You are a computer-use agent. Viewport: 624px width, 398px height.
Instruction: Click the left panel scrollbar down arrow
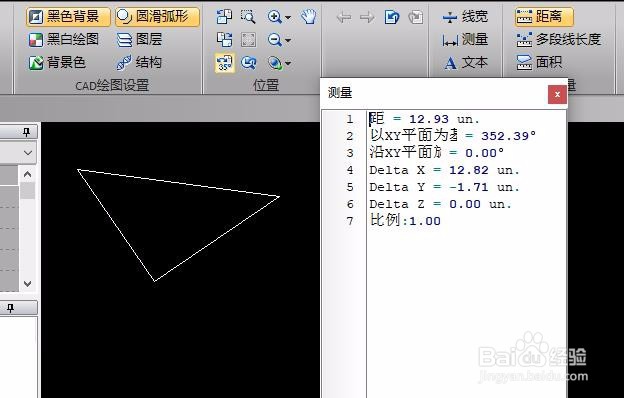(x=27, y=284)
